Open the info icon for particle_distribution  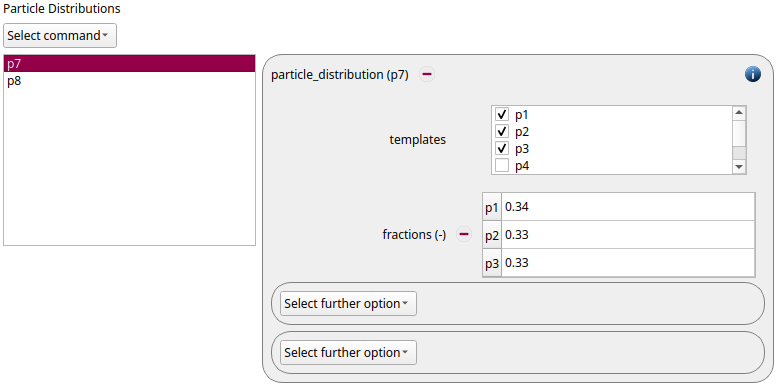point(752,75)
